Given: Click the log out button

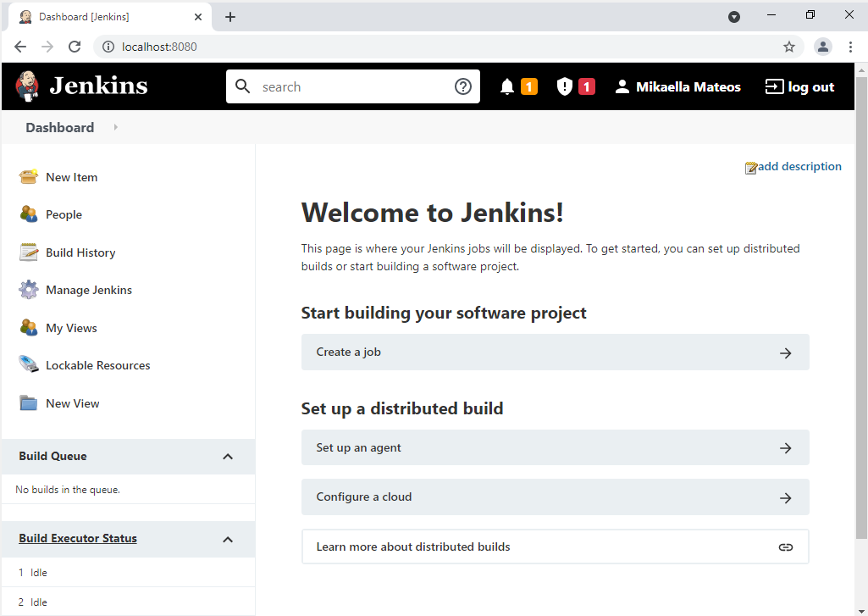Looking at the screenshot, I should 799,87.
